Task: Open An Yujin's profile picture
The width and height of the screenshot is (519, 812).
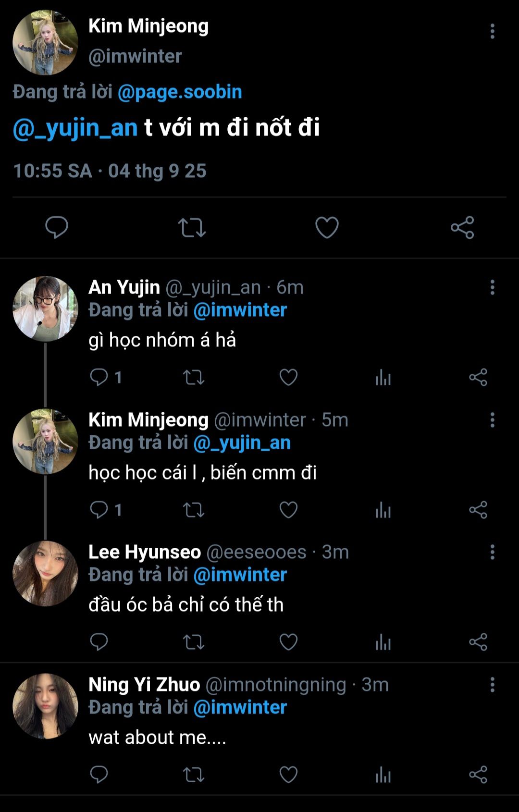Action: (x=45, y=308)
